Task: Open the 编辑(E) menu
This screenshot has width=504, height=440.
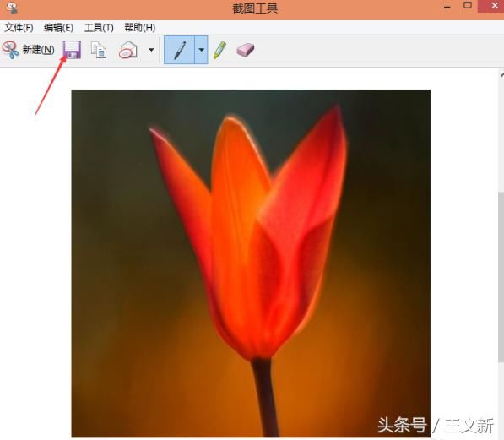Action: [58, 28]
